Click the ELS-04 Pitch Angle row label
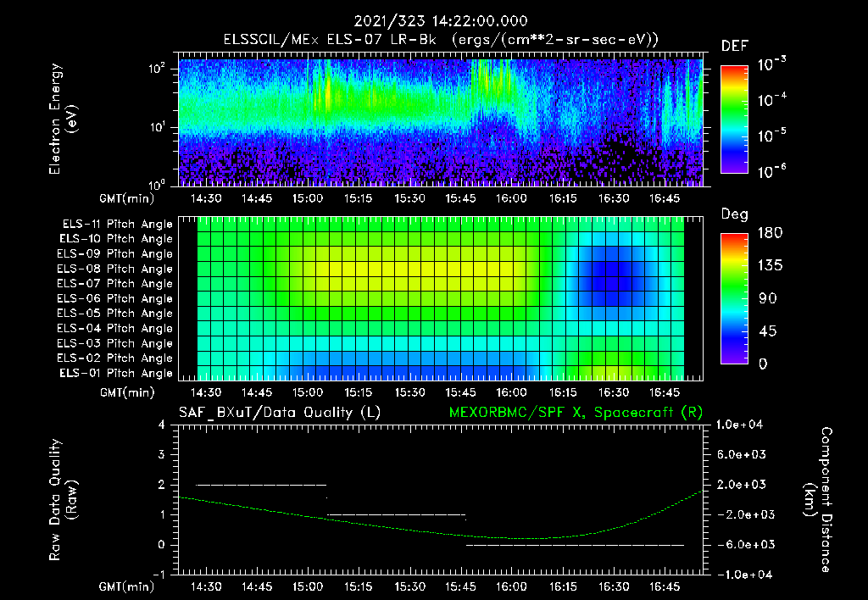This screenshot has height=600, width=868. click(x=115, y=328)
